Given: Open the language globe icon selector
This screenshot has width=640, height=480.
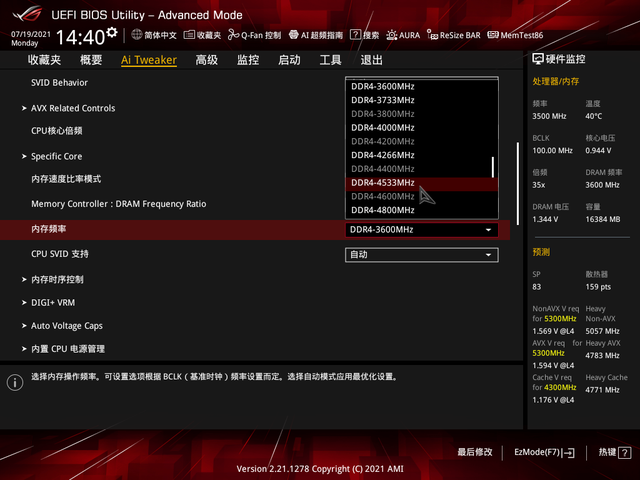Looking at the screenshot, I should coord(137,35).
